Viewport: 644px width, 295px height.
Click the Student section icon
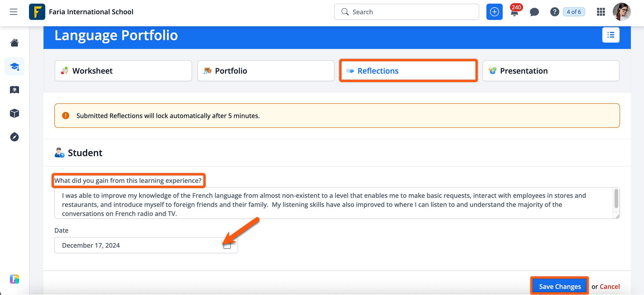(60, 153)
